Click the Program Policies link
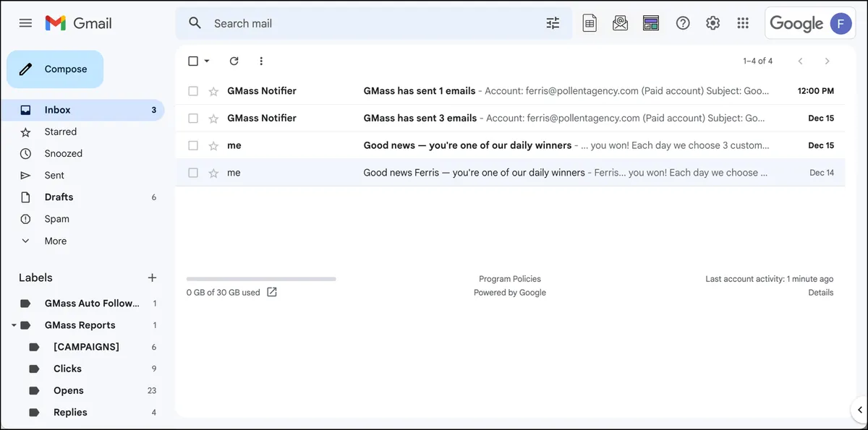Screen dimensions: 868x430 click(x=510, y=279)
